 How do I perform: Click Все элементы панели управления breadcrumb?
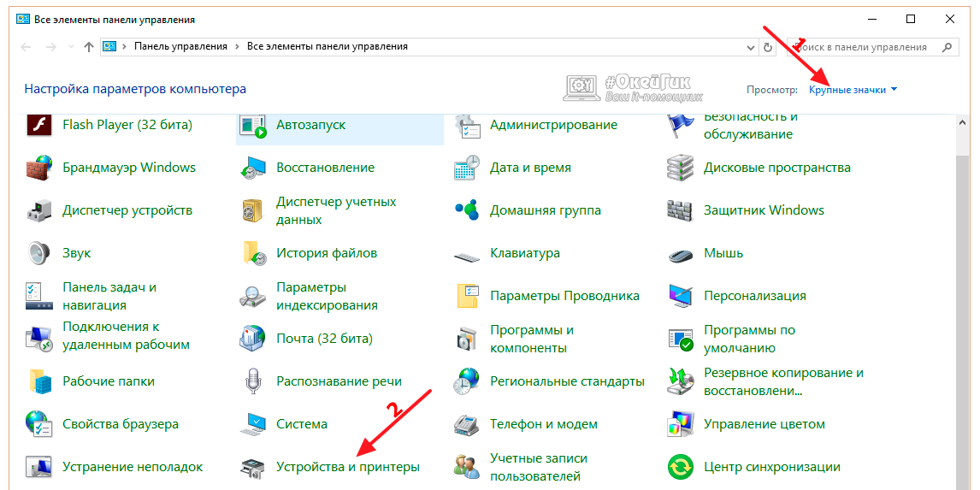[x=328, y=46]
